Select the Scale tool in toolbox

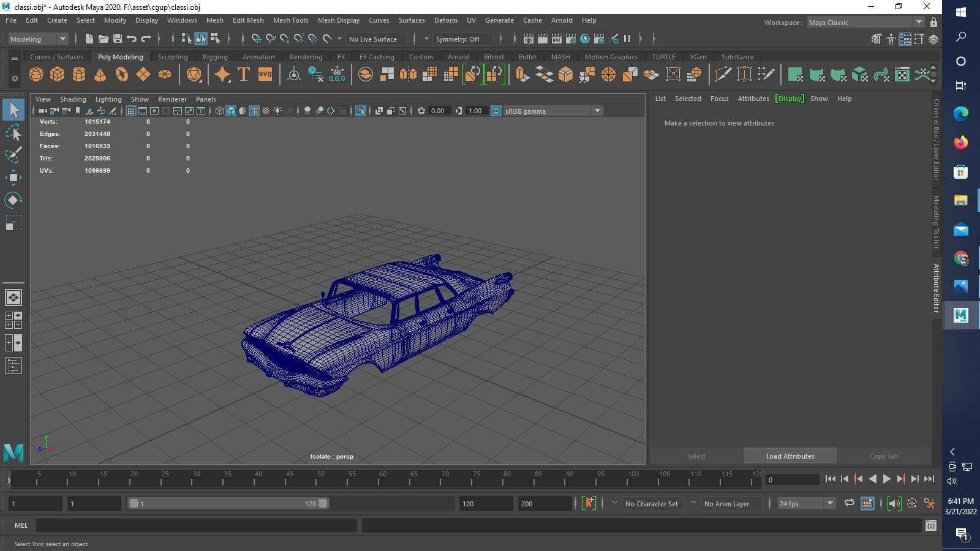pyautogui.click(x=13, y=223)
